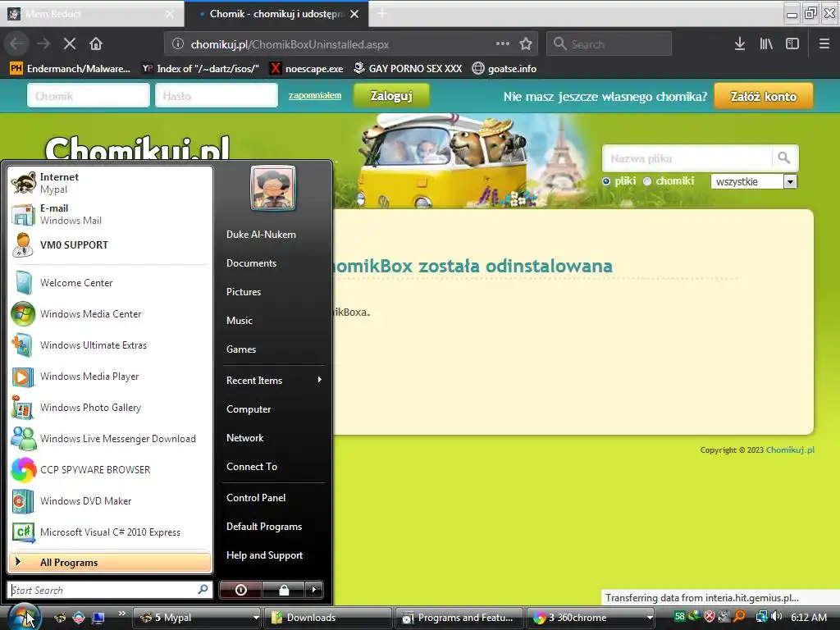Screen dimensions: 840x630
Task: Open Programs and Features taskbar button
Action: pos(459,618)
